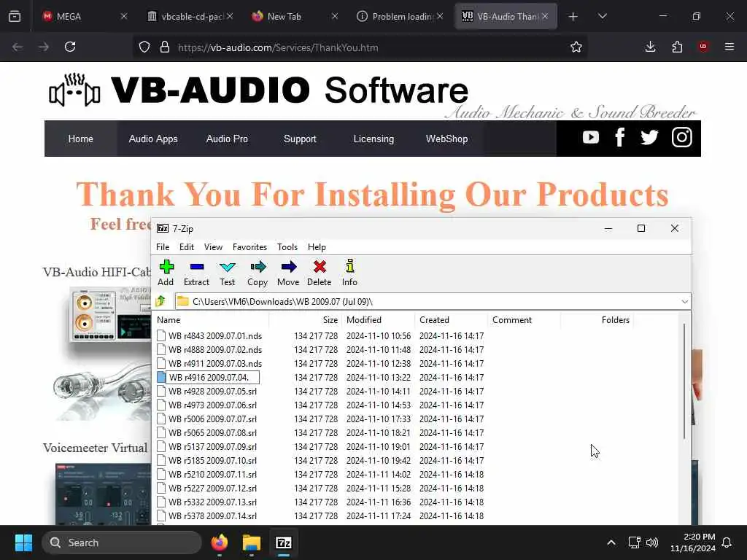Click the Windows Start button
Viewport: 747px width, 560px height.
click(x=23, y=542)
